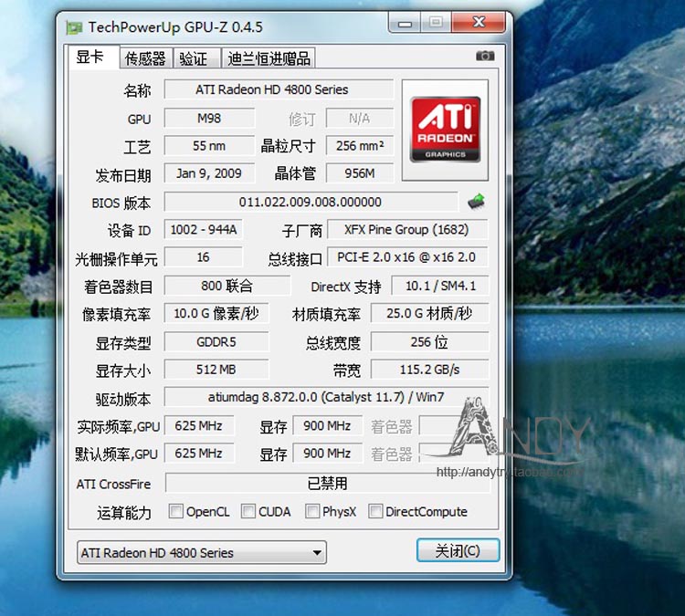Click the actual GPU clock 625 MHz
Viewport: 685px width, 616px height.
[199, 425]
